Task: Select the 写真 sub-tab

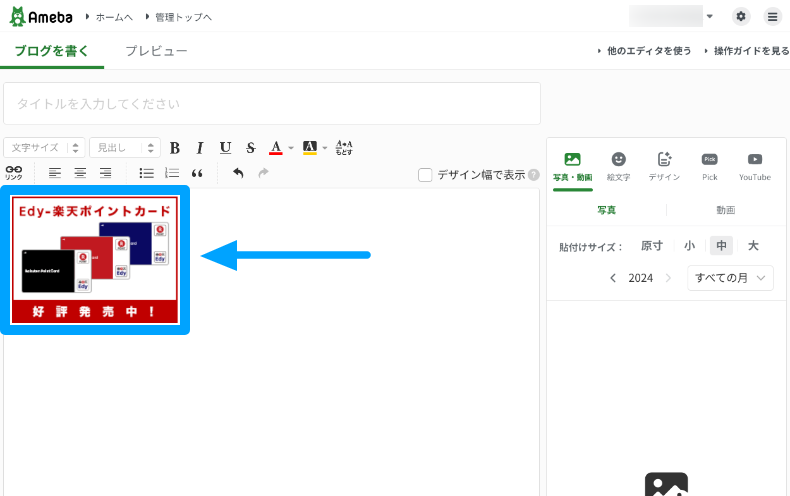Action: click(x=607, y=210)
